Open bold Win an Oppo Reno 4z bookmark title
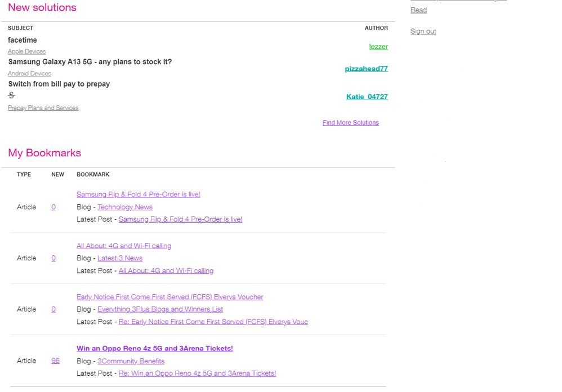Viewport: 562px width, 392px height. pyautogui.click(x=154, y=349)
